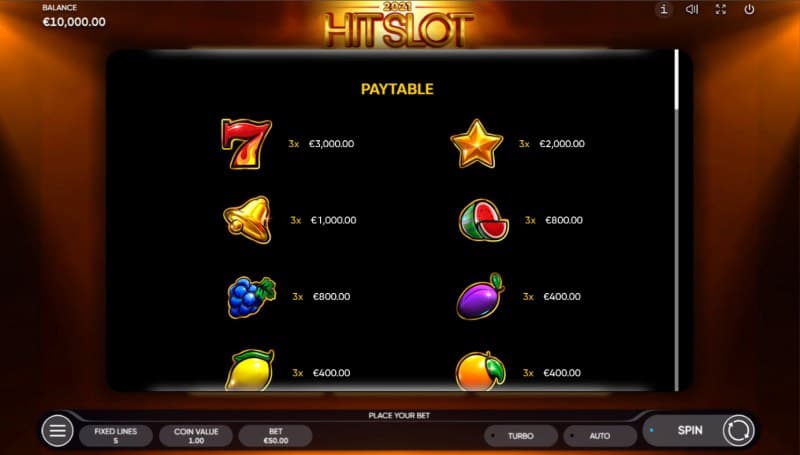This screenshot has width=800, height=455.
Task: Open the Coin Value selector
Action: (x=196, y=436)
